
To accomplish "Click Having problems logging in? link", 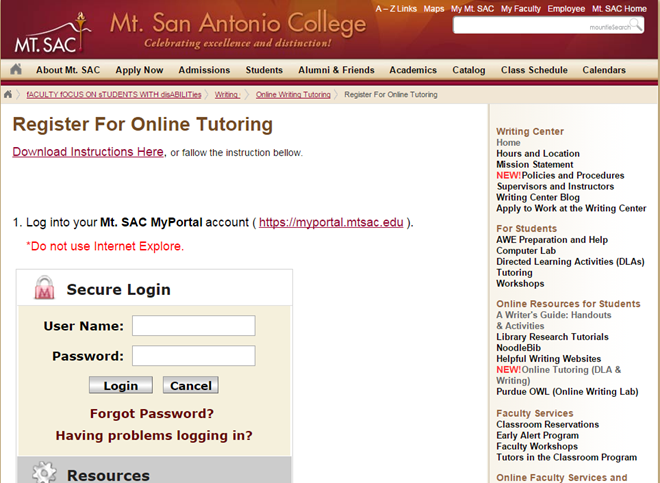I will tap(154, 435).
